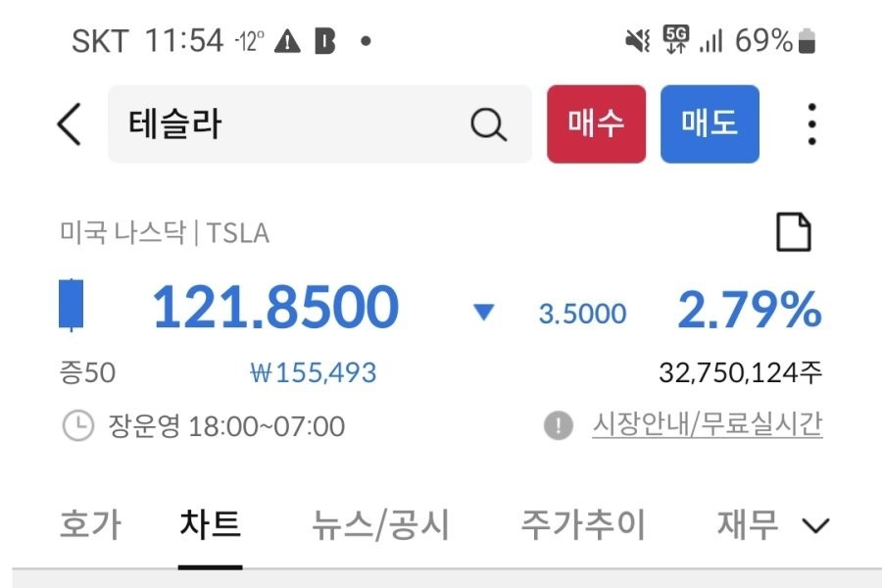This screenshot has width=882, height=588.
Task: Tap the battery status icon
Action: [x=808, y=41]
